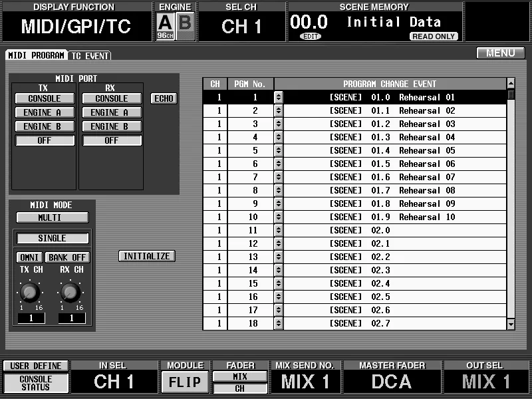The height and width of the screenshot is (399, 532).
Task: Open event stepper for PGM No. 12
Action: coord(279,243)
